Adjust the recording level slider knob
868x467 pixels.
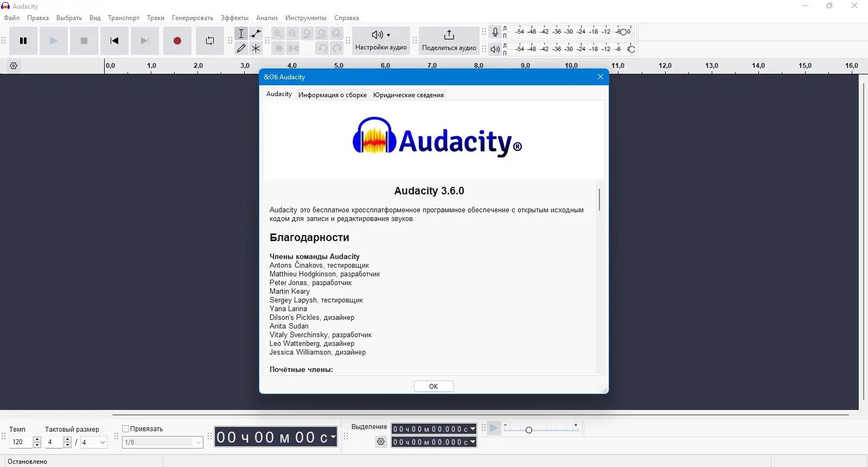click(623, 32)
